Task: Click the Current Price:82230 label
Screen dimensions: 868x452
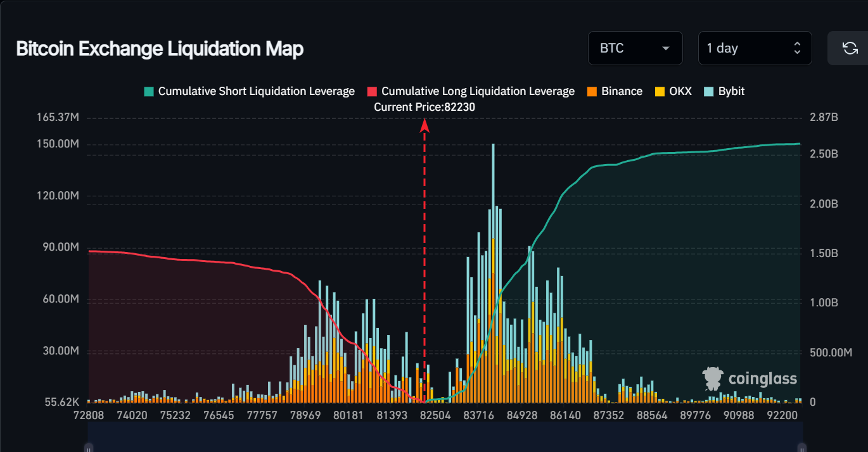Action: pyautogui.click(x=424, y=107)
